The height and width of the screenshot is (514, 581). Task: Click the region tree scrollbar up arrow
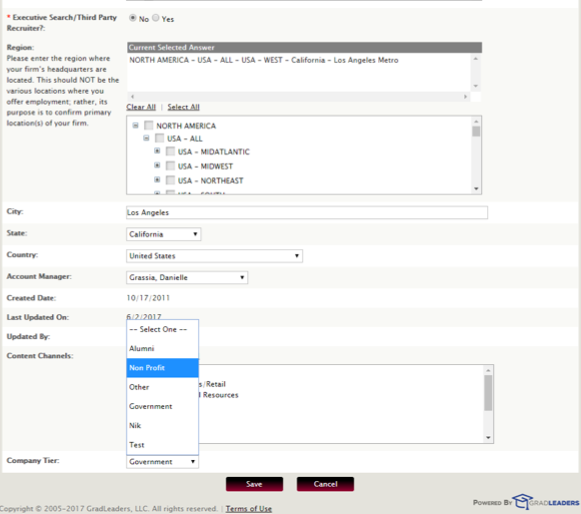click(x=476, y=122)
